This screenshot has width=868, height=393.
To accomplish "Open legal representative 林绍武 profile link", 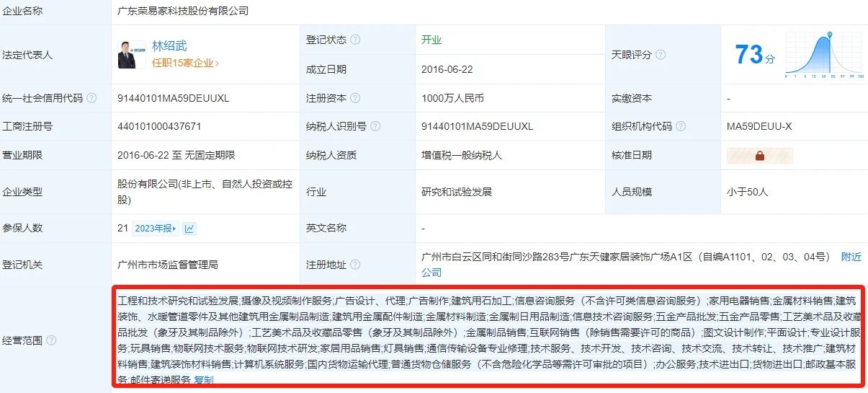I will tap(169, 46).
